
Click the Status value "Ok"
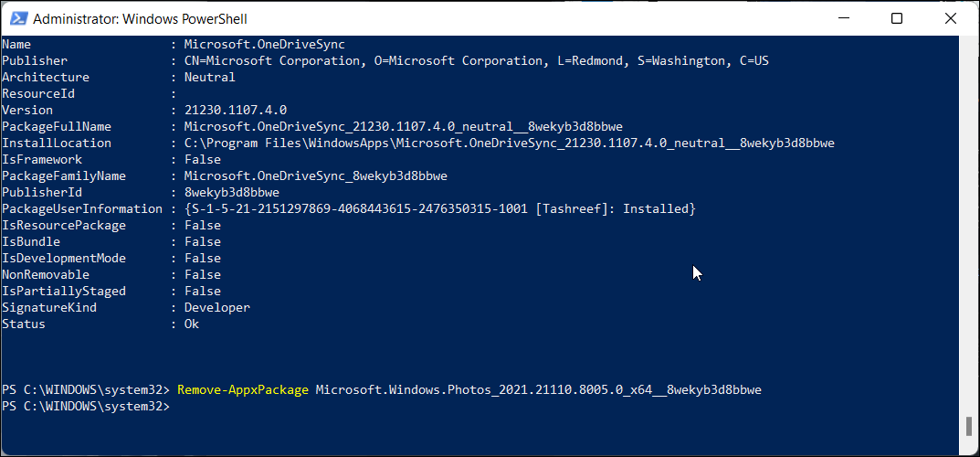point(191,324)
